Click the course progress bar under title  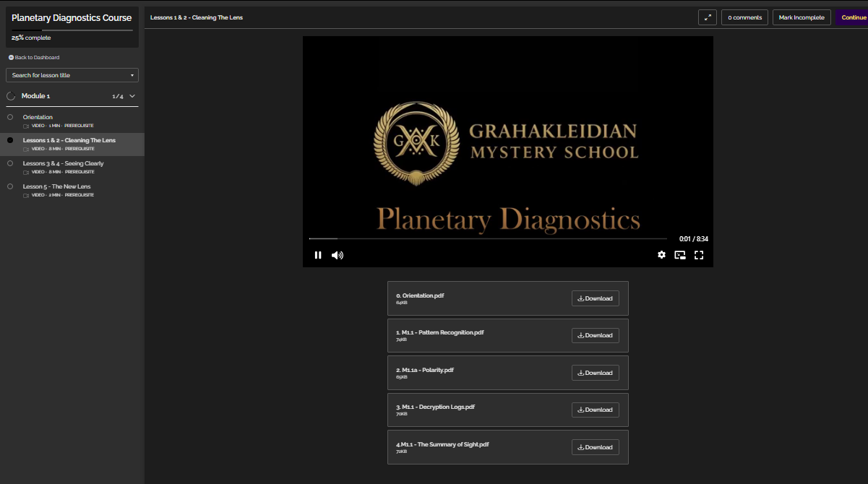tap(72, 30)
